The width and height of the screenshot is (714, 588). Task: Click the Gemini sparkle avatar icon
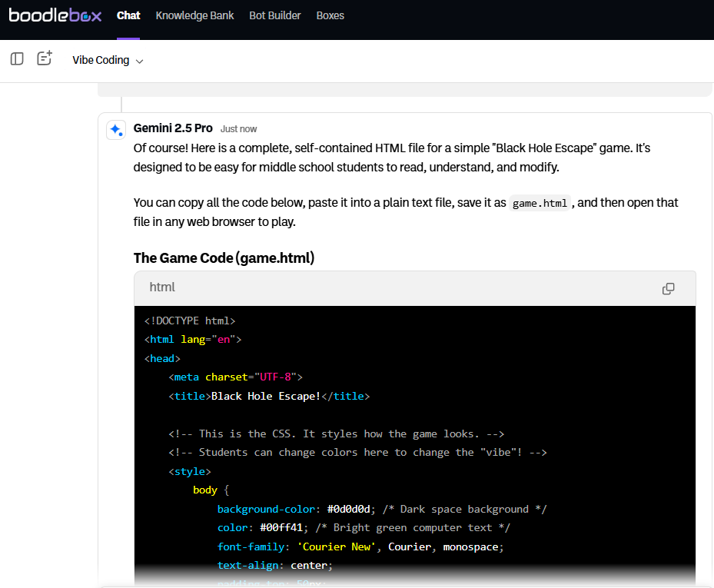(116, 130)
